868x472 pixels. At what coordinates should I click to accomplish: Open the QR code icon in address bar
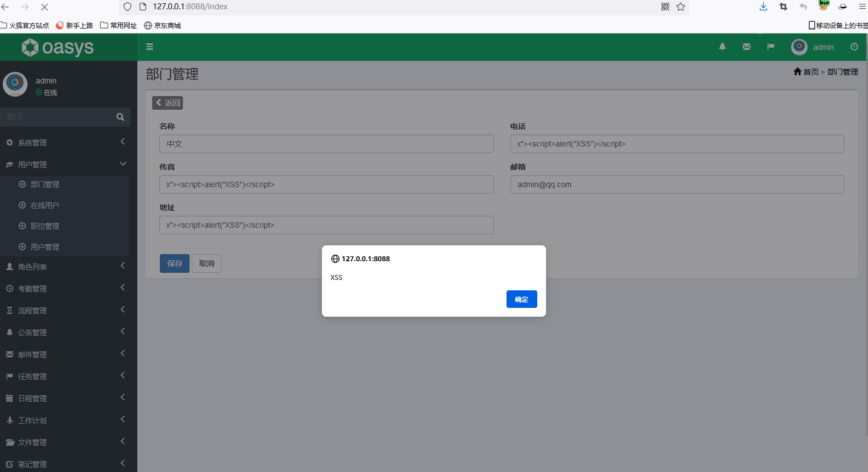pyautogui.click(x=665, y=7)
